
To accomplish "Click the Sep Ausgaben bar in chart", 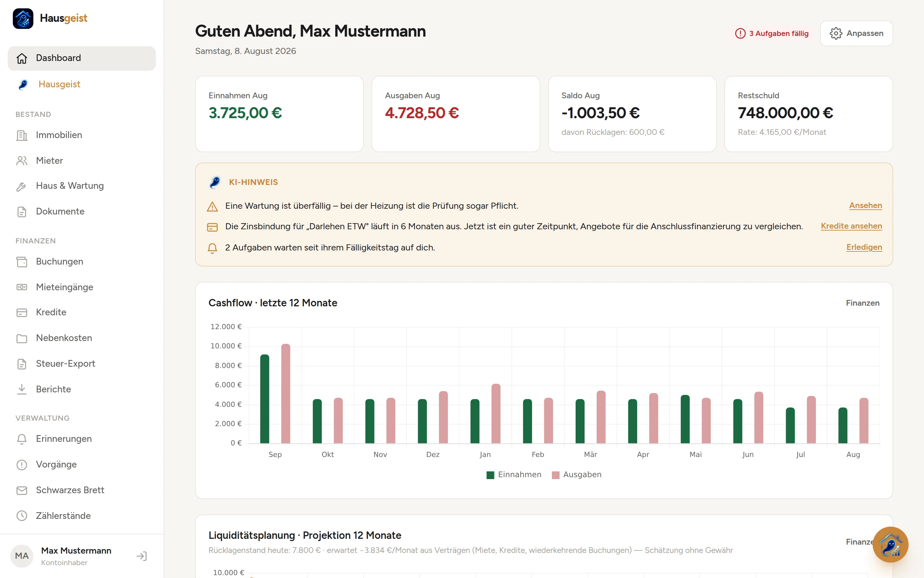I will point(286,394).
